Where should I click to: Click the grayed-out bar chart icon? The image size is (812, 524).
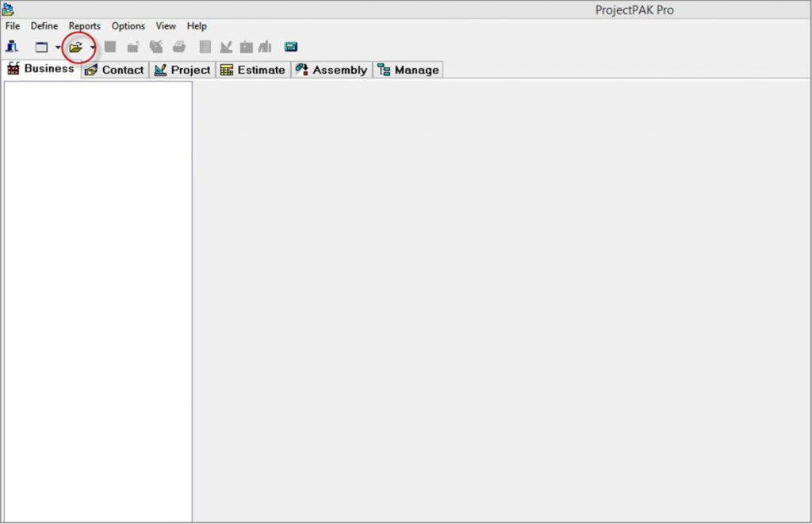tap(266, 47)
